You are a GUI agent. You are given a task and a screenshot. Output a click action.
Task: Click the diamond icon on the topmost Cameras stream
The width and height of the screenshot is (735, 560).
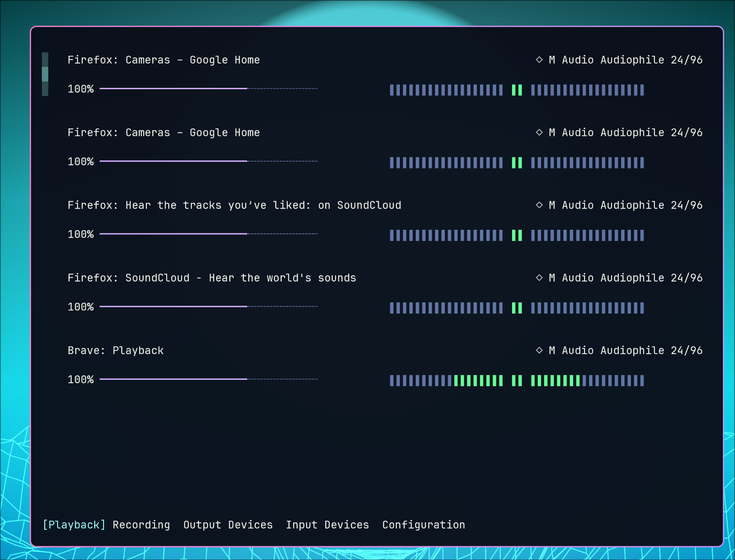pyautogui.click(x=539, y=59)
